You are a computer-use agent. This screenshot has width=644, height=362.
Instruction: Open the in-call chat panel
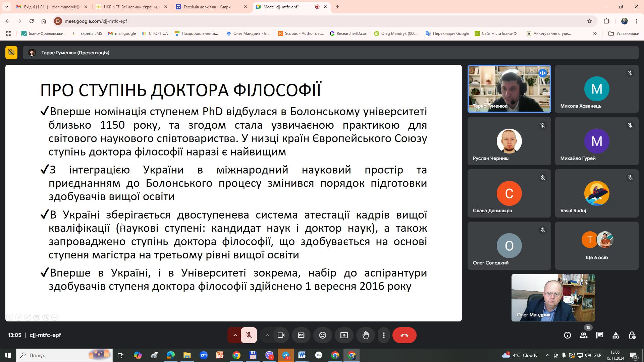600,335
